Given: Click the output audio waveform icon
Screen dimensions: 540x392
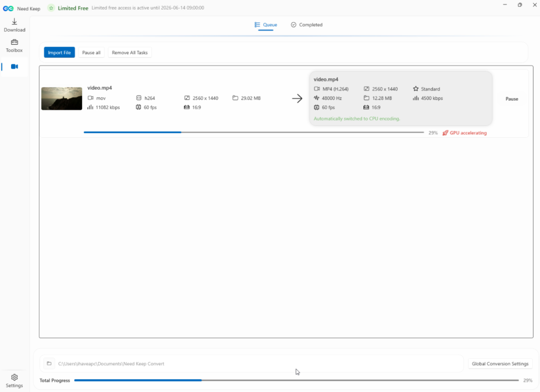Looking at the screenshot, I should coord(316,98).
